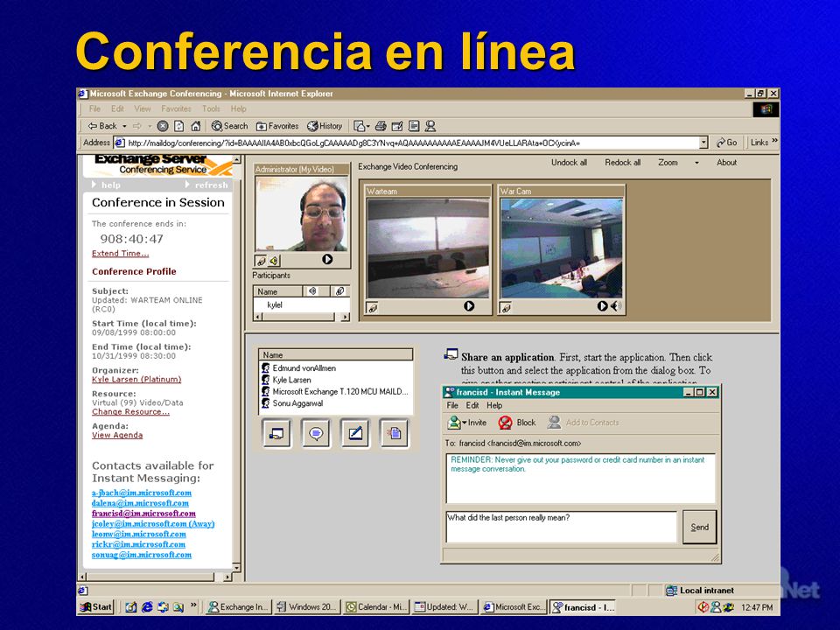The height and width of the screenshot is (630, 840).
Task: Click the Change Resource... link
Action: click(x=130, y=411)
